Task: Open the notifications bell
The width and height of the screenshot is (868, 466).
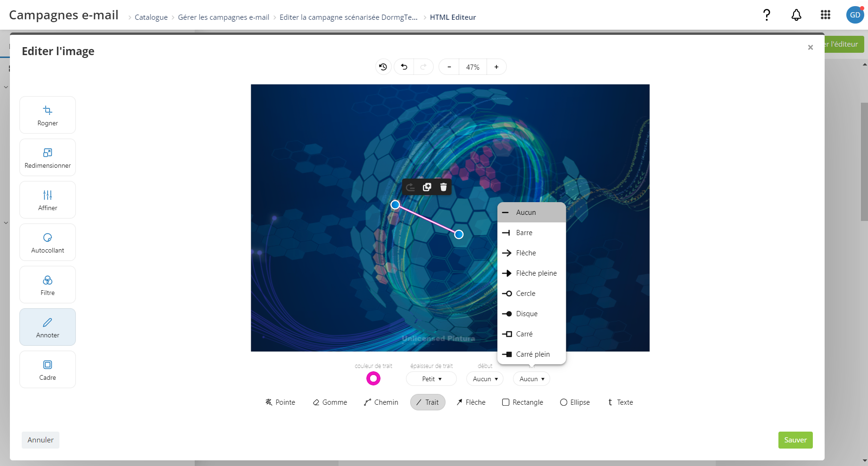Action: pos(796,15)
